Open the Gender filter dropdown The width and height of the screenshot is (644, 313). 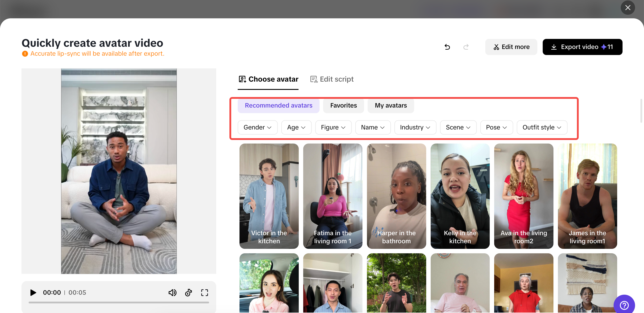tap(258, 127)
